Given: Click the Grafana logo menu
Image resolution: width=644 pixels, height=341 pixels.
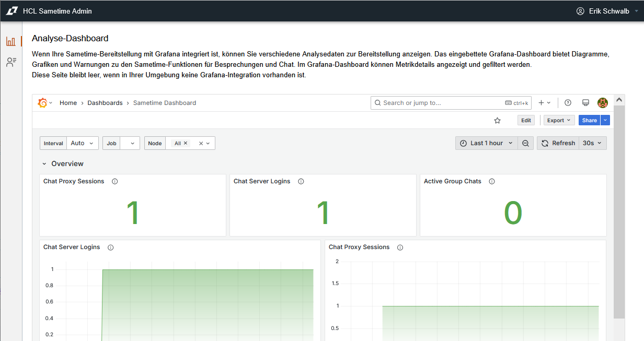Looking at the screenshot, I should [x=43, y=103].
